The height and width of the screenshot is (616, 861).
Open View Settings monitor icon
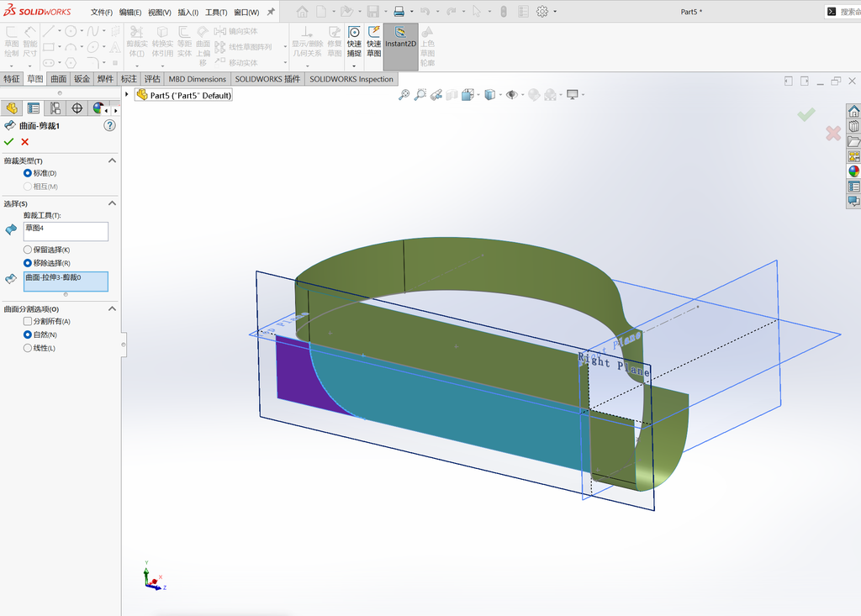[x=572, y=95]
